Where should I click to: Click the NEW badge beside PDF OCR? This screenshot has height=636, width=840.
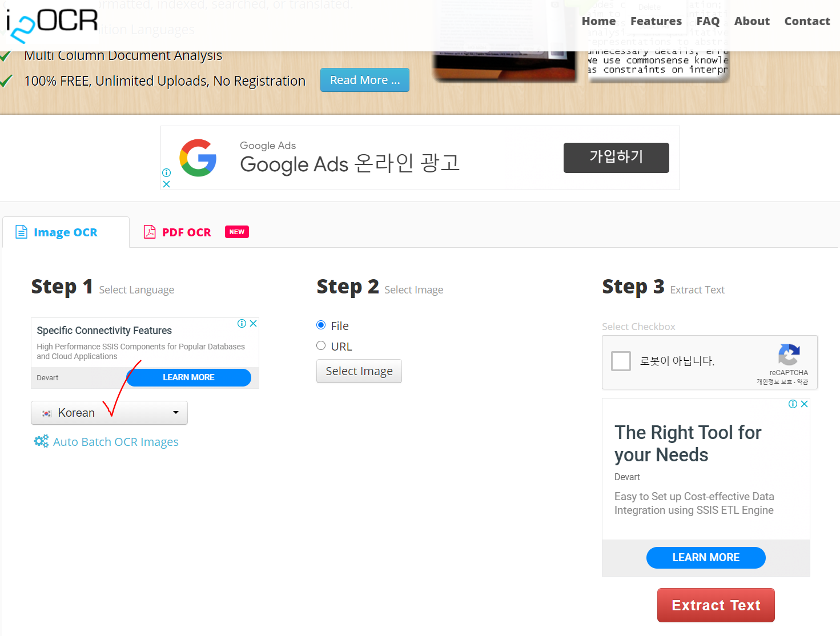[x=237, y=232]
